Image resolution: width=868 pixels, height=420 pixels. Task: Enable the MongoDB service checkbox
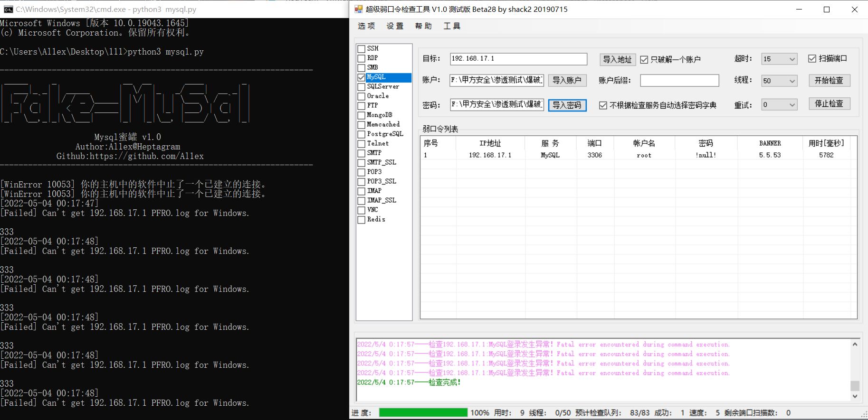tap(362, 115)
